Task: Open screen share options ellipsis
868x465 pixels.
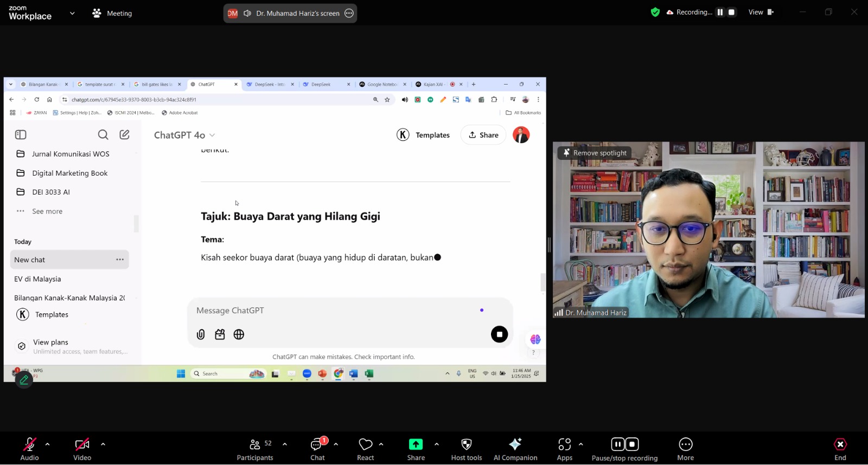Action: (x=349, y=13)
